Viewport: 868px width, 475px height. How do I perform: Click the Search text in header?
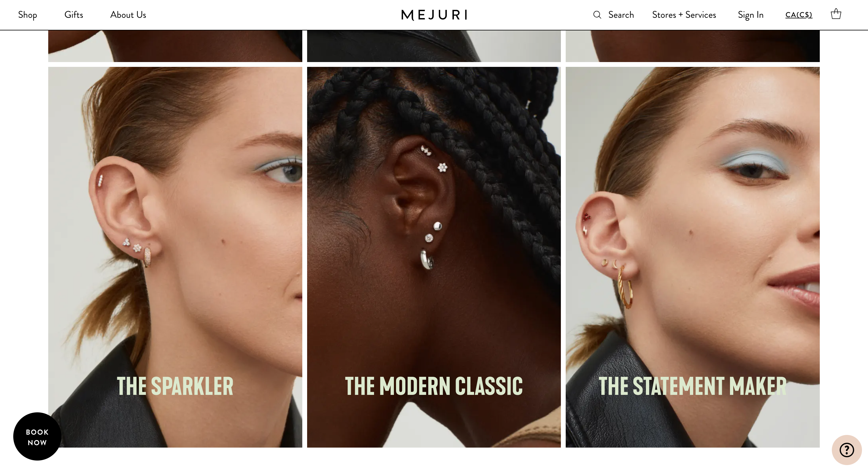point(621,15)
